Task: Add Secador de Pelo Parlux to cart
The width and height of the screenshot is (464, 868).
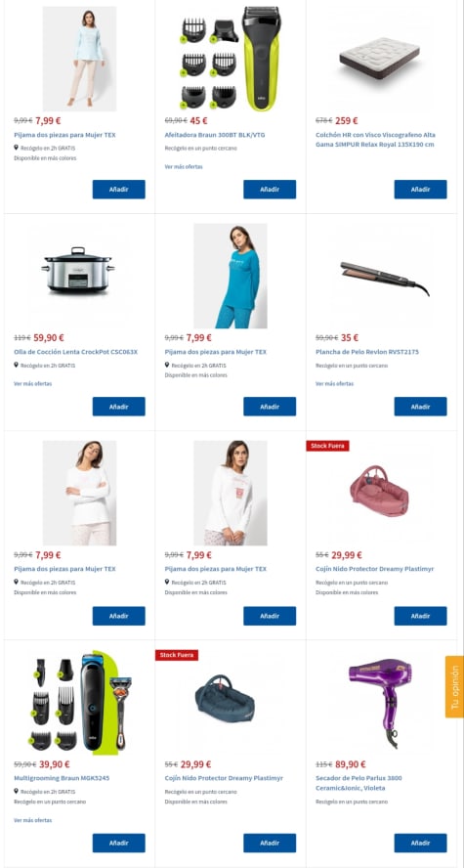Action: tap(420, 844)
